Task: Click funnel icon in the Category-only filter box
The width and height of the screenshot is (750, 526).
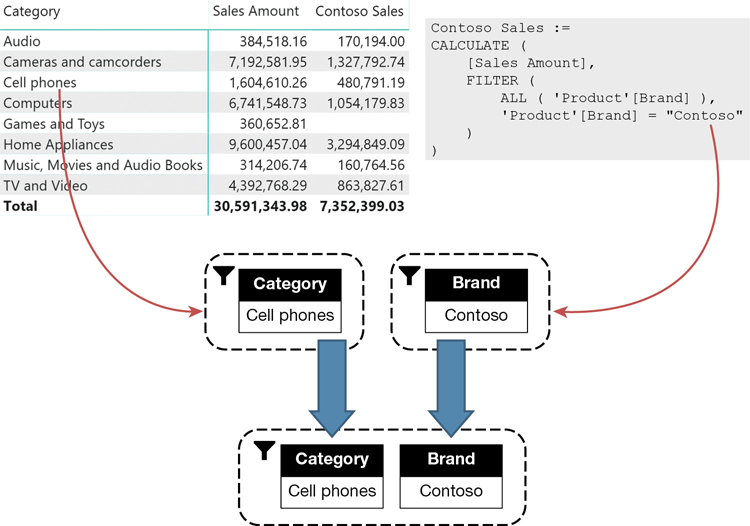Action: (x=223, y=275)
